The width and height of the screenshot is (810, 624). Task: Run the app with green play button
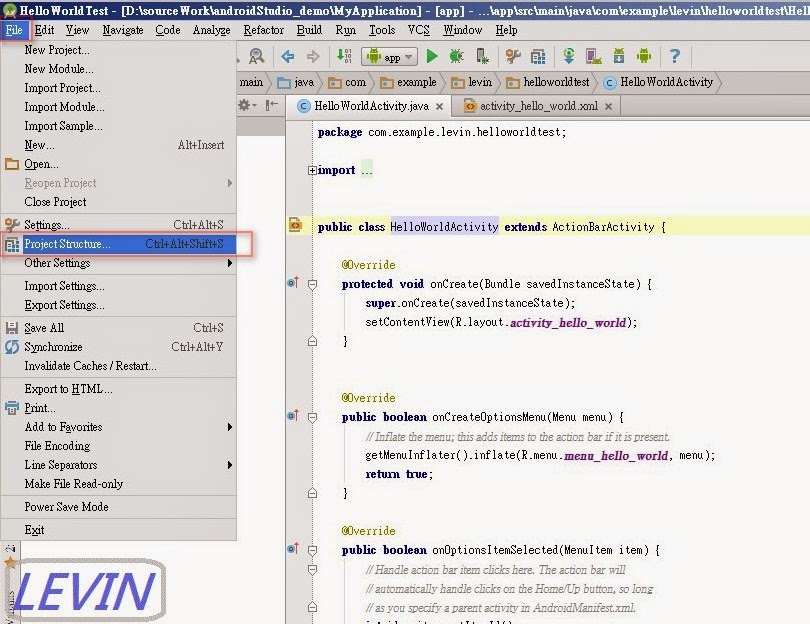[x=432, y=56]
